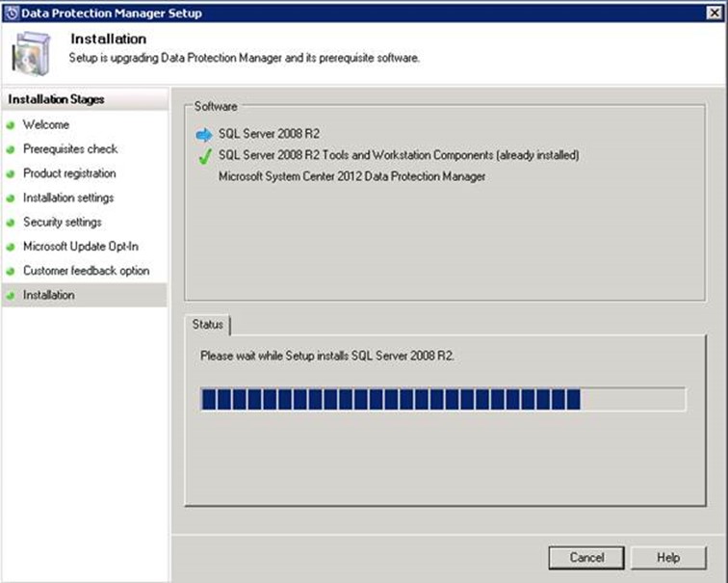Click the green bullet beside Installation settings
This screenshot has height=583, width=728.
point(11,199)
